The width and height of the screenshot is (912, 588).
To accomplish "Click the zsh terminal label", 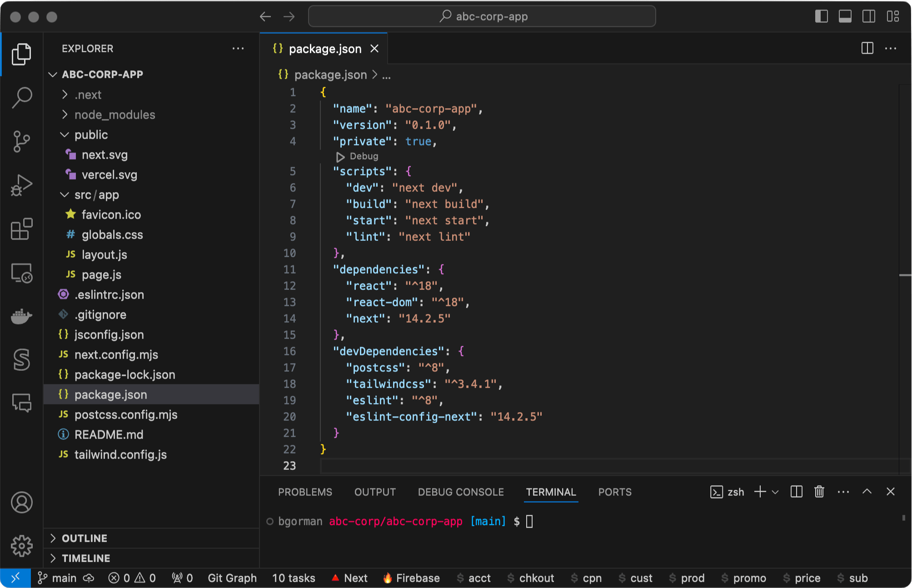I will 727,492.
